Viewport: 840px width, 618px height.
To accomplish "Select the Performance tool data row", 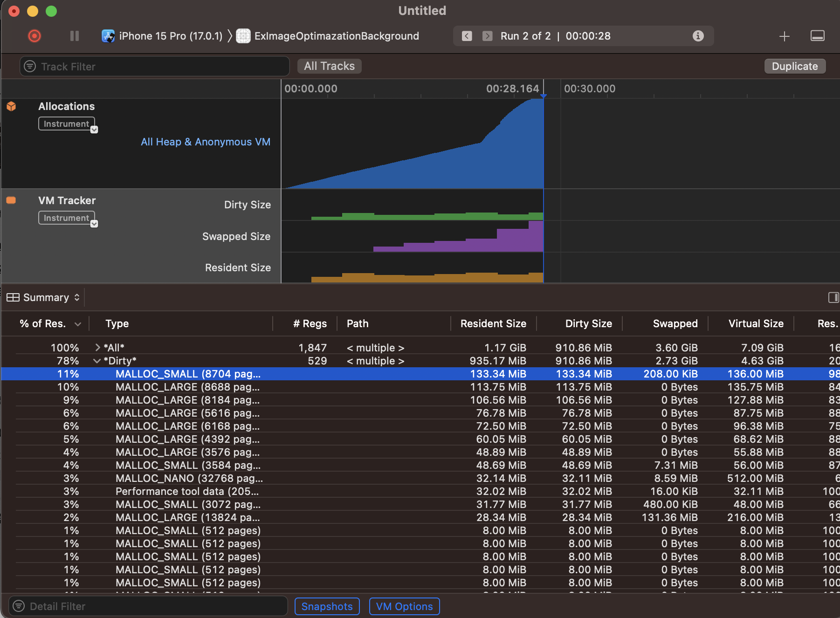I will (x=420, y=491).
